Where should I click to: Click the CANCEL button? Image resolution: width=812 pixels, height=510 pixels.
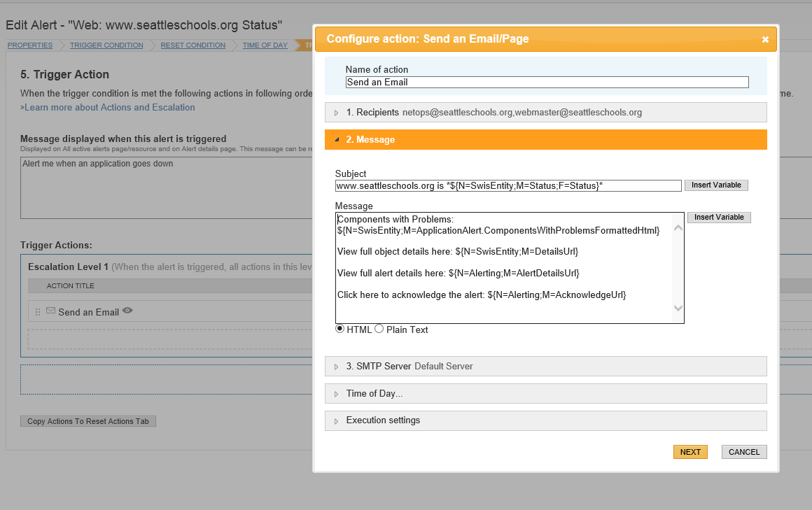click(x=744, y=452)
